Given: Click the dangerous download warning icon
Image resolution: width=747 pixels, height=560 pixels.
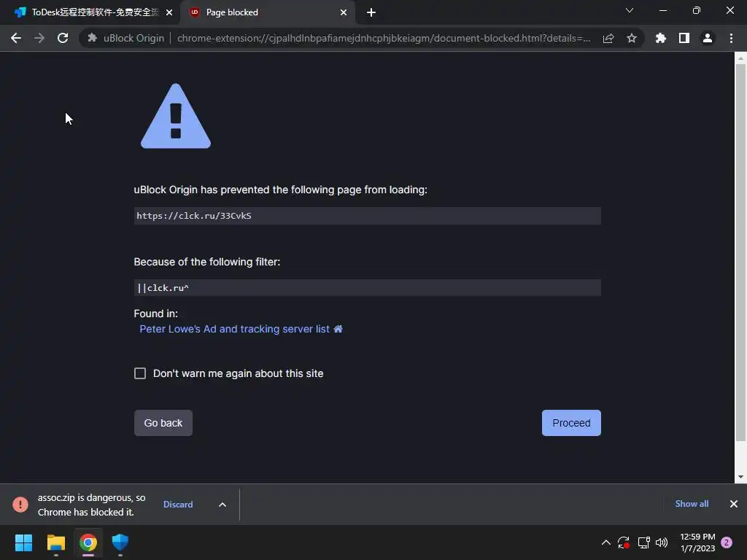Looking at the screenshot, I should pyautogui.click(x=20, y=505).
